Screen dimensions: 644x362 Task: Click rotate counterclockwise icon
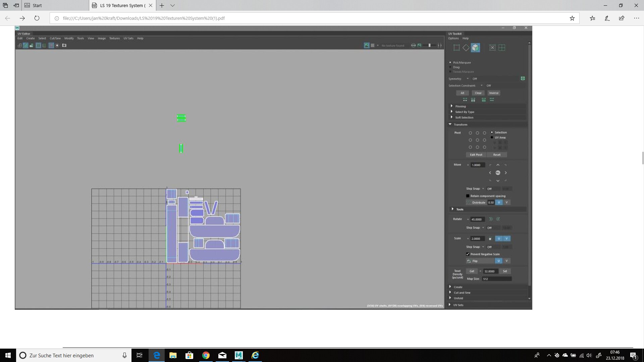tap(491, 219)
